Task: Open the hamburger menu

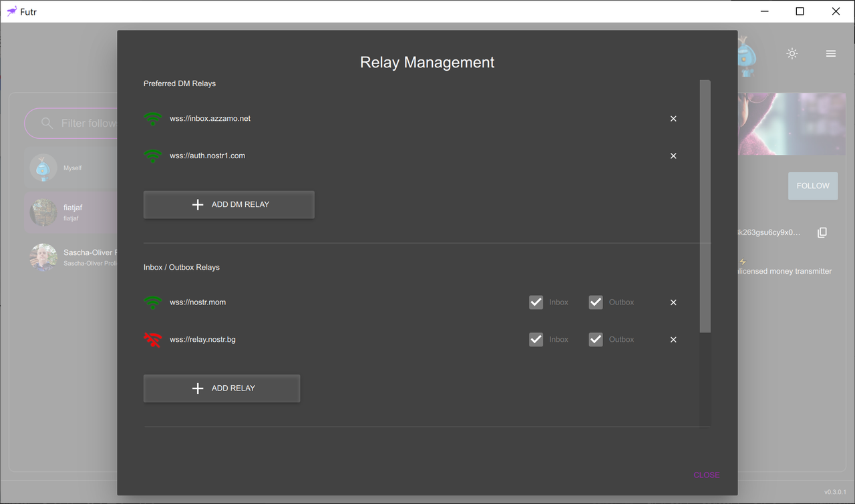Action: [831, 53]
